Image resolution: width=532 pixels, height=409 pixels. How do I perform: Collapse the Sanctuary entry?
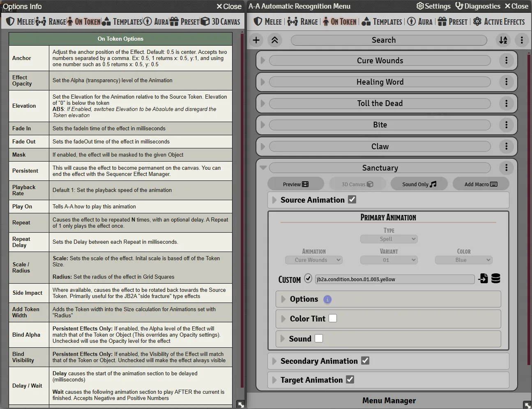[263, 168]
